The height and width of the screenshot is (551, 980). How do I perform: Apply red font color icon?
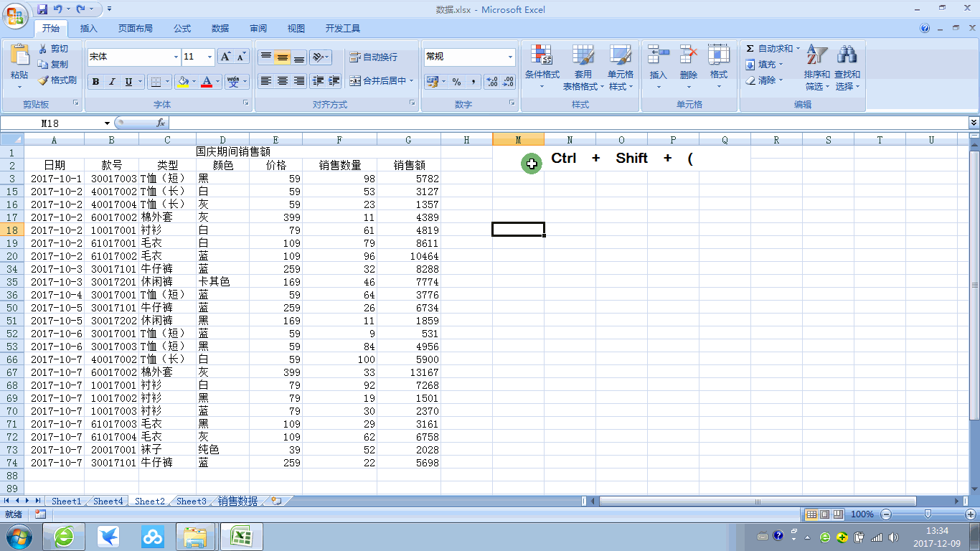[x=207, y=82]
